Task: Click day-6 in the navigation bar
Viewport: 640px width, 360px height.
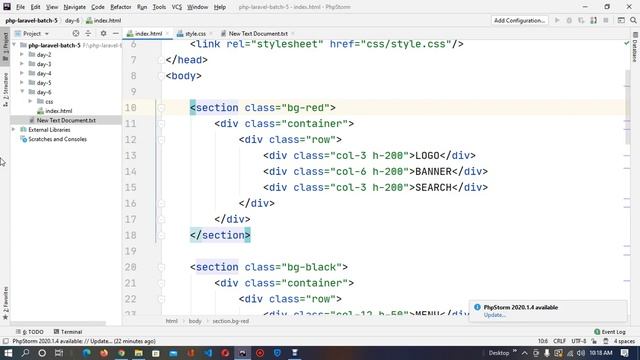Action: tap(72, 20)
